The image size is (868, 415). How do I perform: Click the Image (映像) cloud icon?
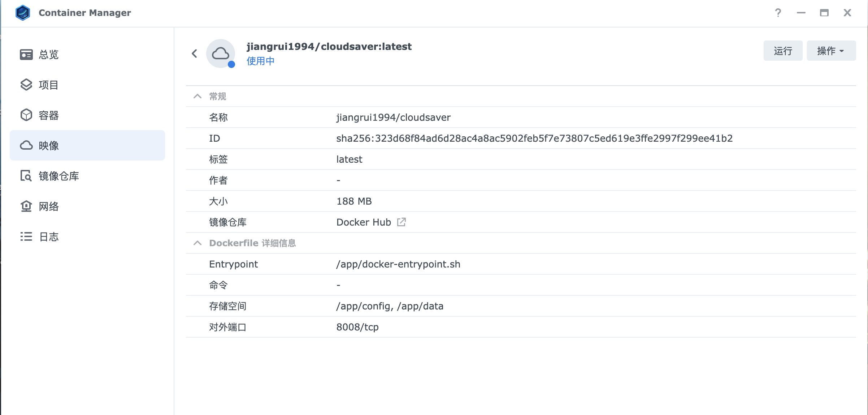pyautogui.click(x=26, y=145)
